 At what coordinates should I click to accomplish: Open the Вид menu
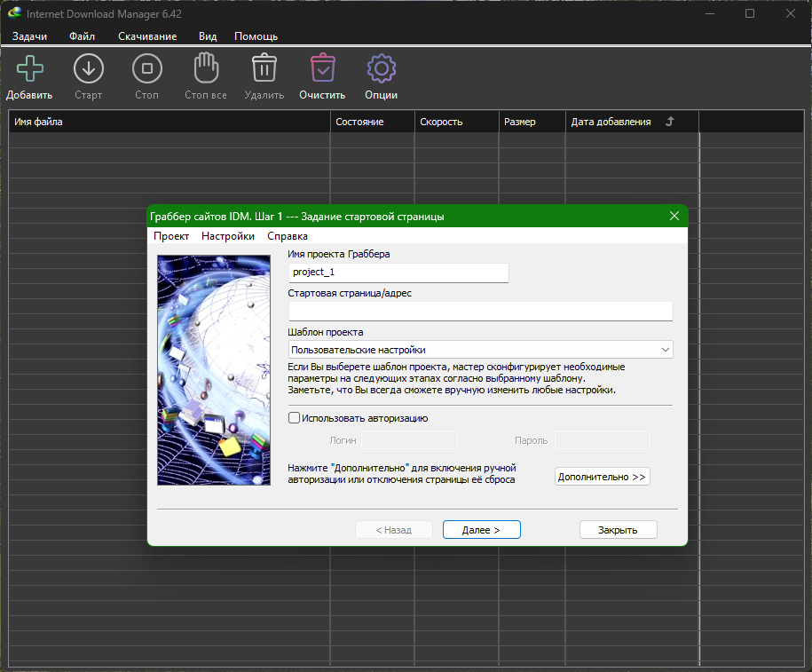click(208, 36)
